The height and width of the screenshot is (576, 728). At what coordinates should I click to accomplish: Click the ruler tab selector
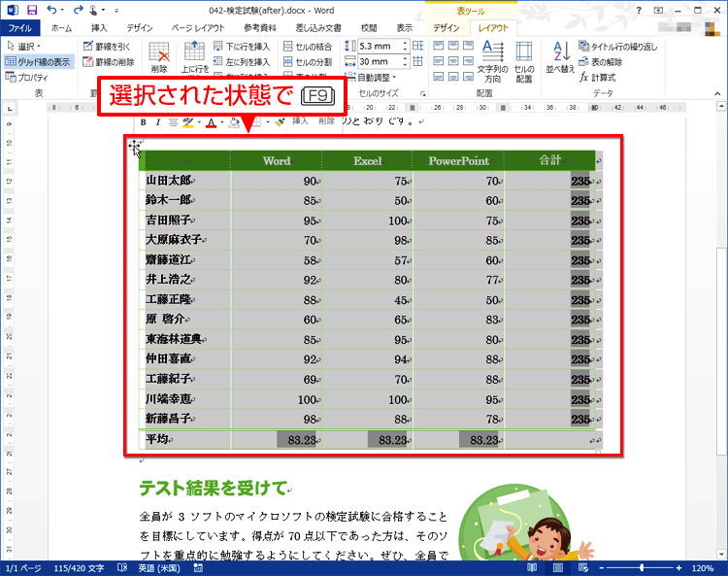10,109
